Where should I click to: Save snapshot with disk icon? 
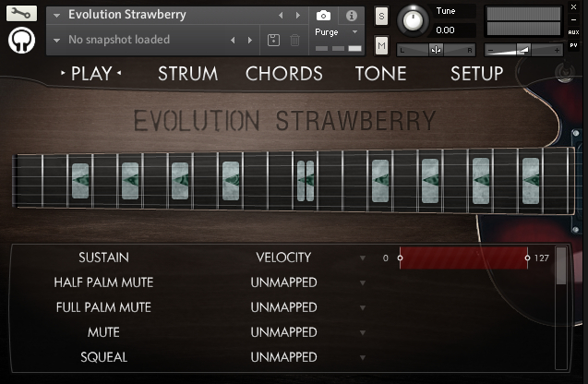[273, 40]
